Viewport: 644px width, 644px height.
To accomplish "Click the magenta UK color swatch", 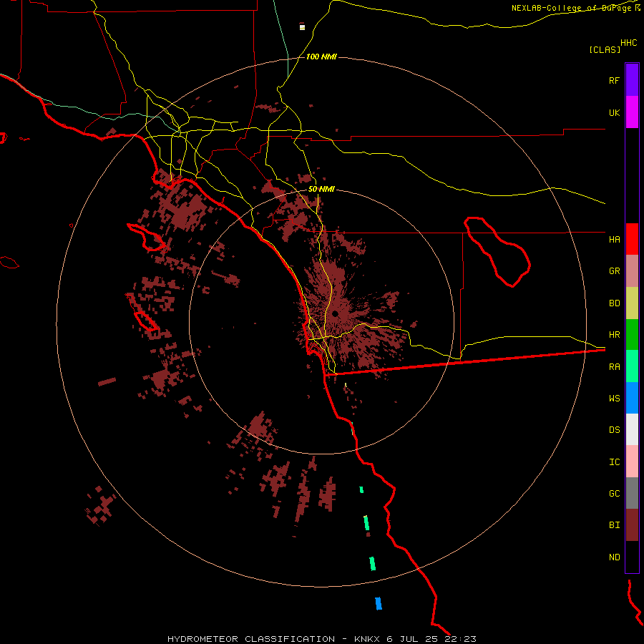I will (632, 112).
